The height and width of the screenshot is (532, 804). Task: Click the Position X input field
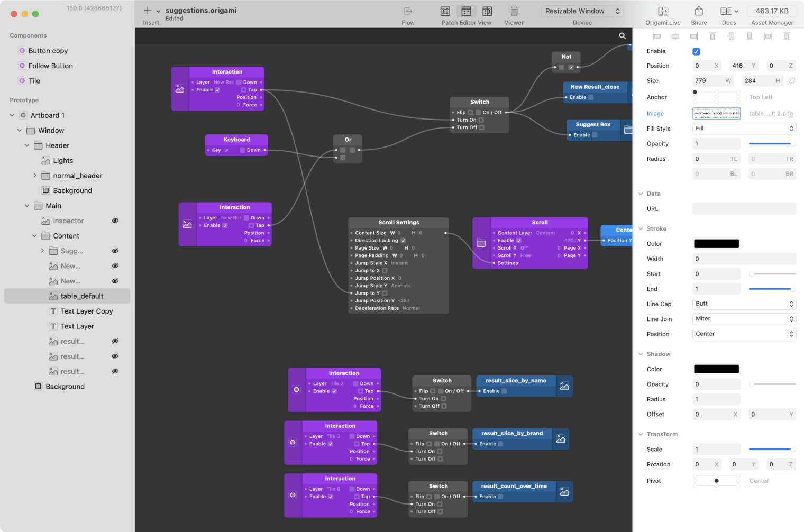(x=707, y=66)
